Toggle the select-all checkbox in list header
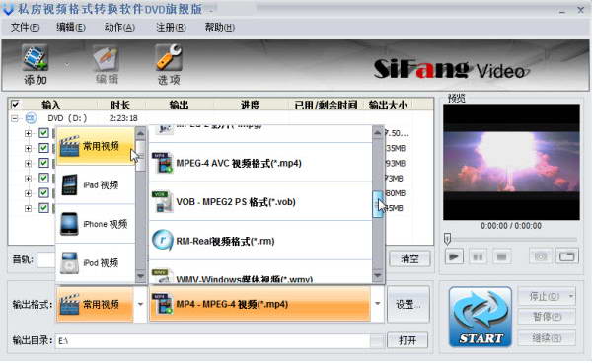The image size is (592, 364). 15,105
